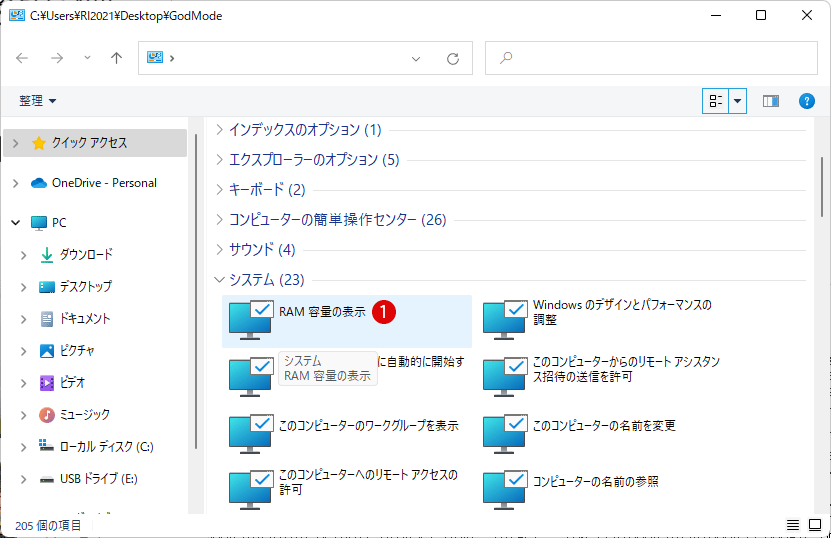
Task: Click the ビデオ video icon
Action: (47, 383)
